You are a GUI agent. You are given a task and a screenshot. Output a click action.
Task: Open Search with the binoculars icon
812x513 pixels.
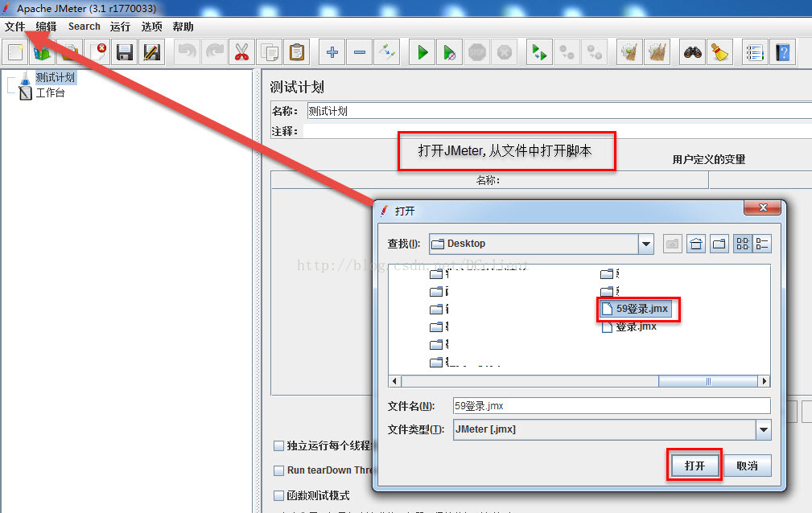[692, 52]
